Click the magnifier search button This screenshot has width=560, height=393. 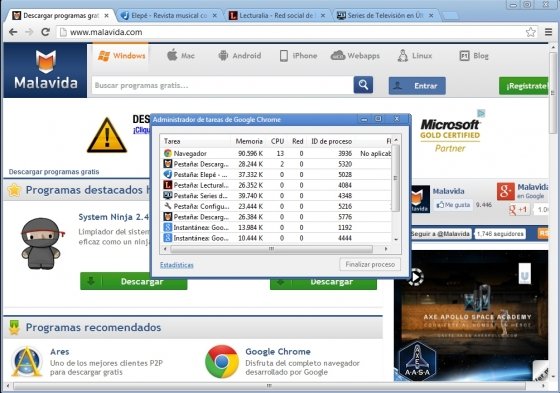363,85
